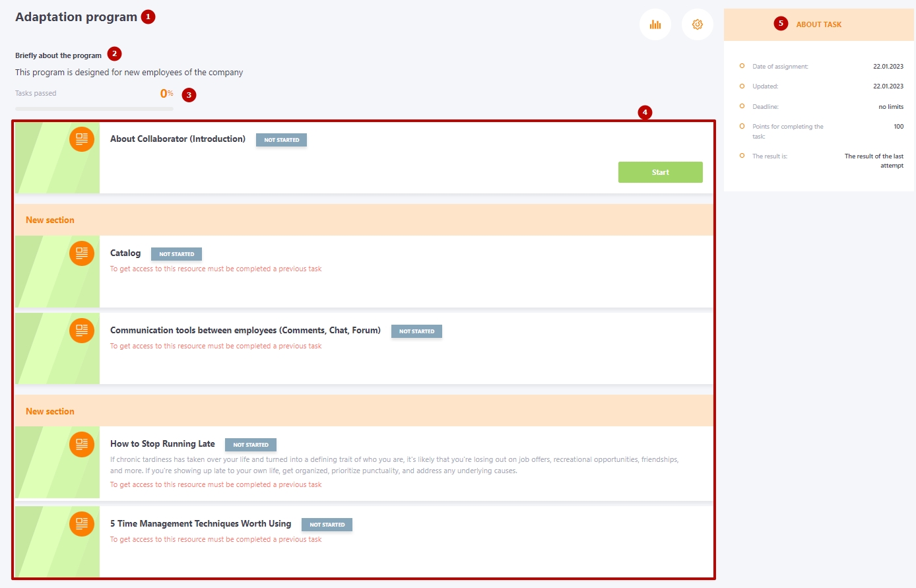916x588 pixels.
Task: Open the 'How to Stop Running Late' title
Action: click(162, 444)
